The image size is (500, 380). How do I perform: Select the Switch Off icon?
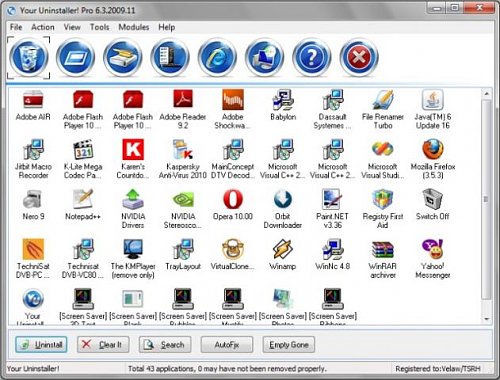coord(433,199)
